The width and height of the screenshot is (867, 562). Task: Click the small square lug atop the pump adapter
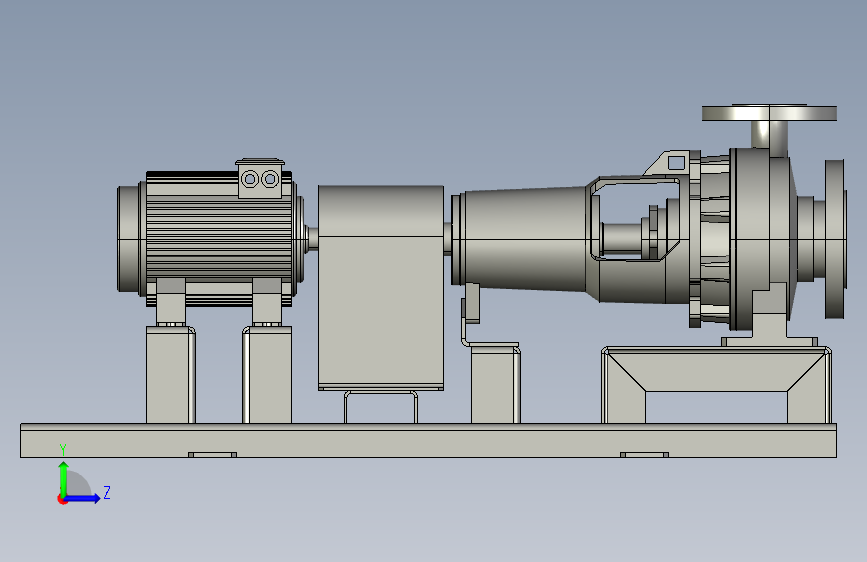676,163
